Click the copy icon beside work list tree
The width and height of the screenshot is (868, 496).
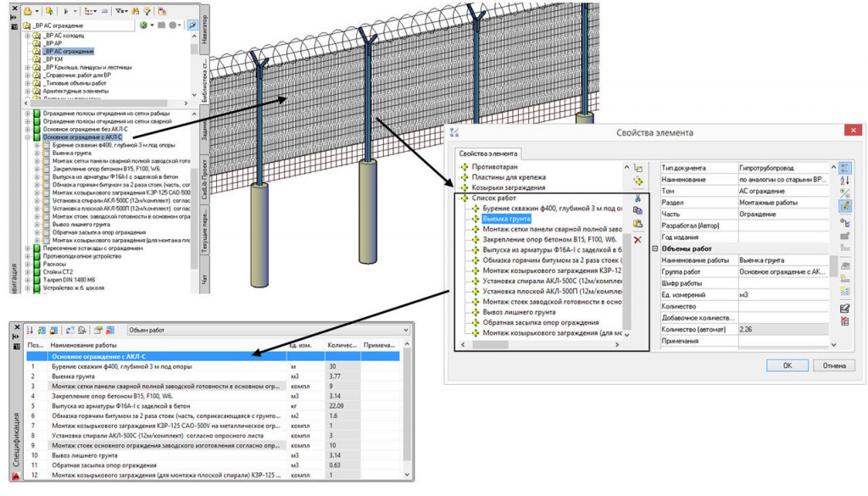tap(637, 209)
